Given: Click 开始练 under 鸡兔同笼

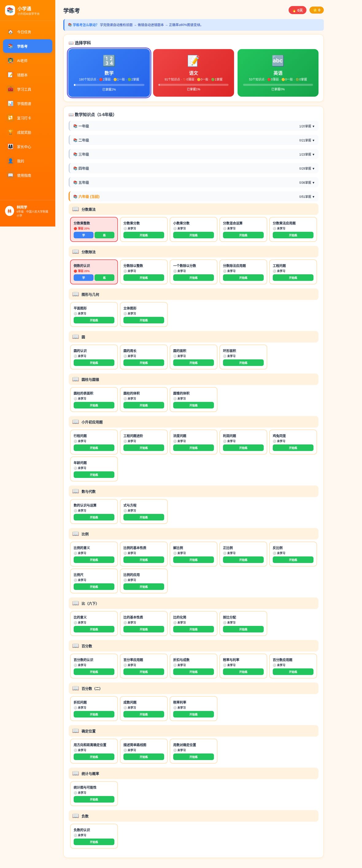Looking at the screenshot, I should (293, 448).
